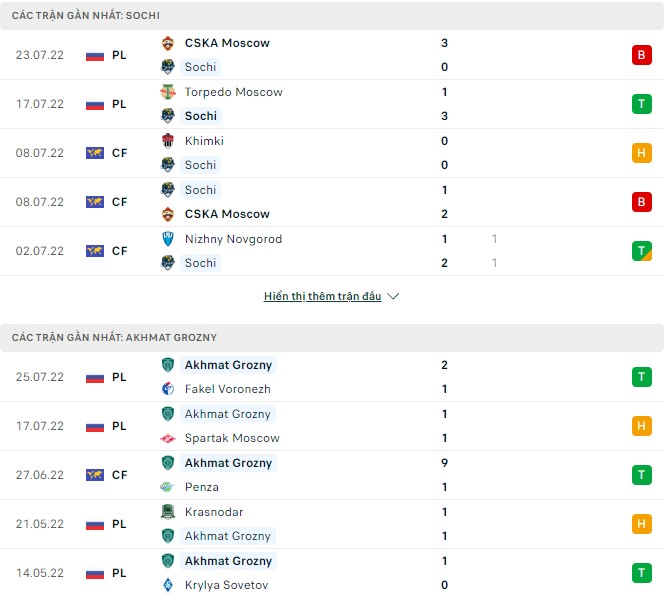
Task: Click the Torpedo Moscow team logo
Action: 168,92
